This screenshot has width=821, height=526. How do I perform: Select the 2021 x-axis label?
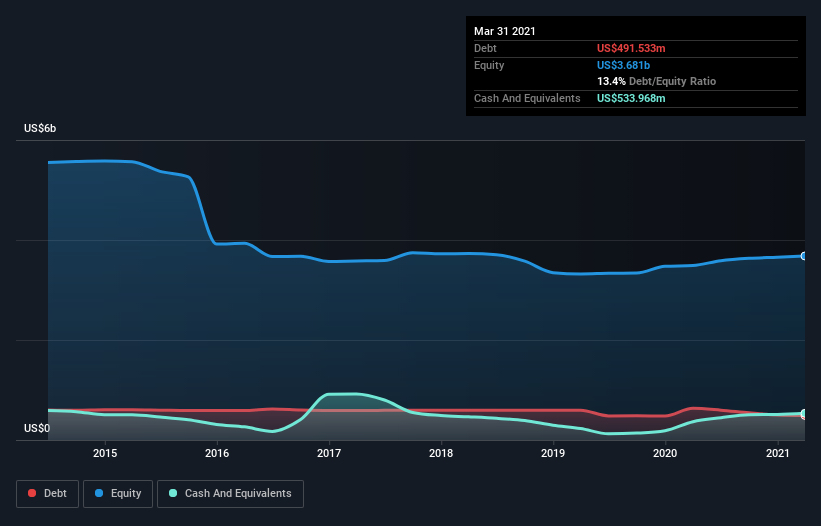[x=778, y=453]
